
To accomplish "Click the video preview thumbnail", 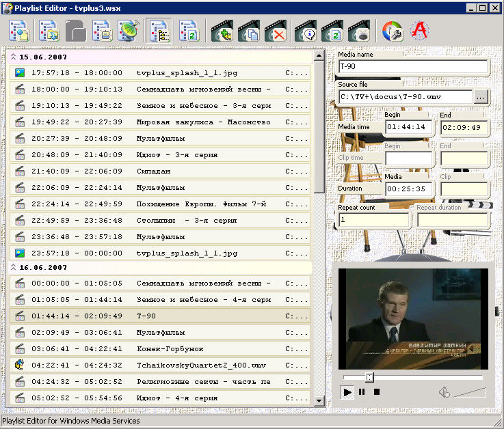I will coord(413,319).
